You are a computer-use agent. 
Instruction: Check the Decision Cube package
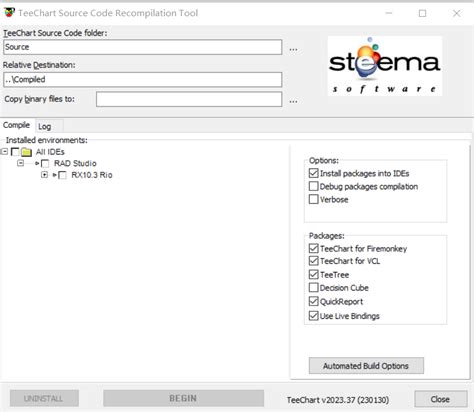tap(313, 287)
